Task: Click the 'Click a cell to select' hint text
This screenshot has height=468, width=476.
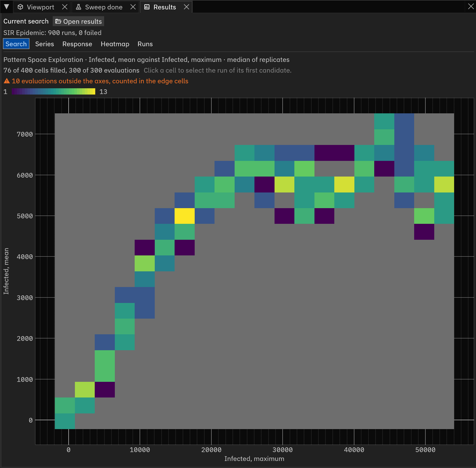Action: pyautogui.click(x=218, y=70)
